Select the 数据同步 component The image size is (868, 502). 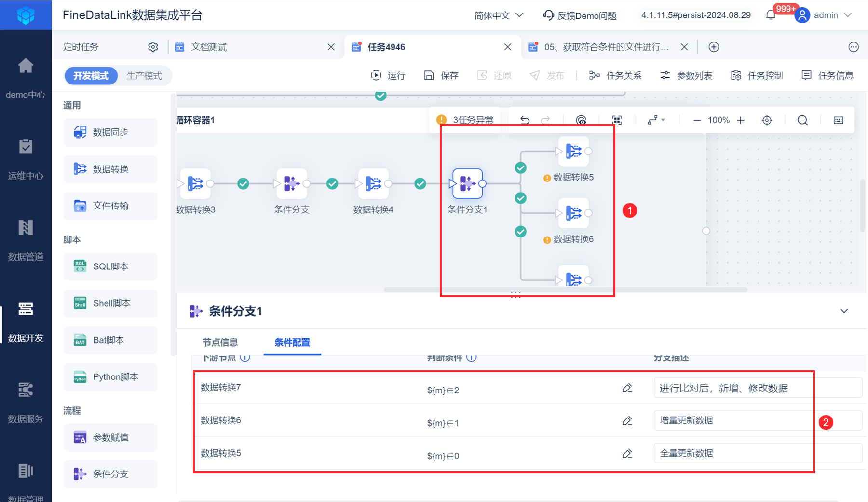tap(110, 132)
